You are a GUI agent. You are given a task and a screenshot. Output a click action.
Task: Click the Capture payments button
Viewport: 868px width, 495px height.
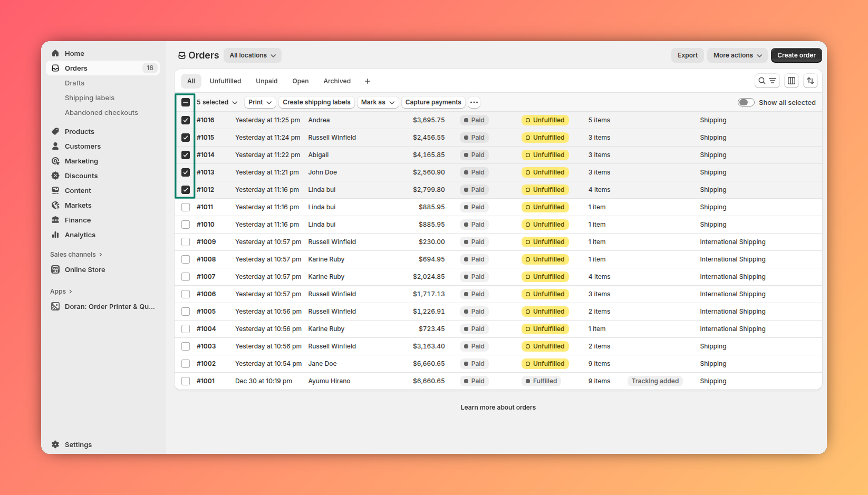433,102
